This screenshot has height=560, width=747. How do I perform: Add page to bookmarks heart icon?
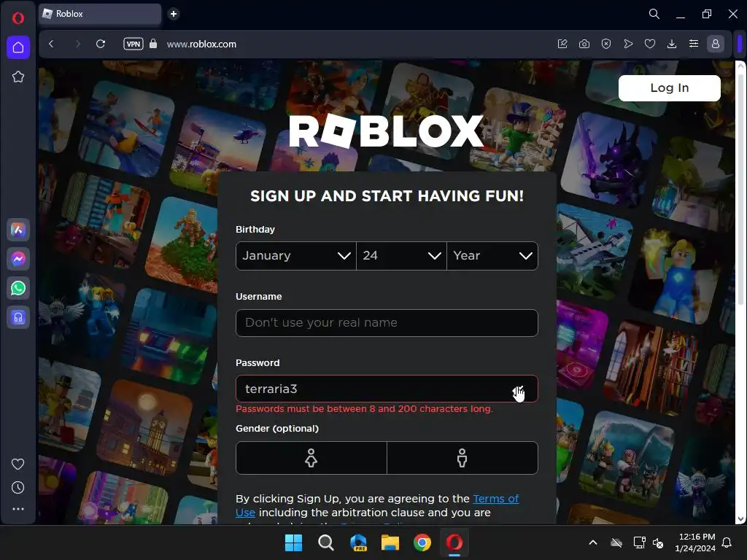pos(650,44)
